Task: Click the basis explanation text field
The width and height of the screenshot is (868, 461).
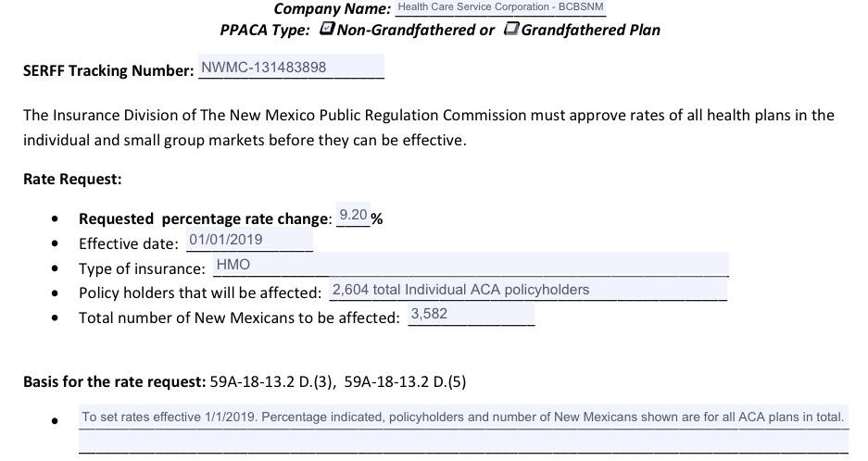Action: 463,417
